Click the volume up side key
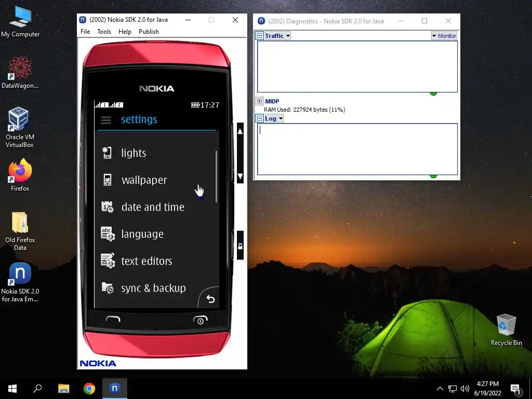Image resolution: width=532 pixels, height=399 pixels. 240,131
